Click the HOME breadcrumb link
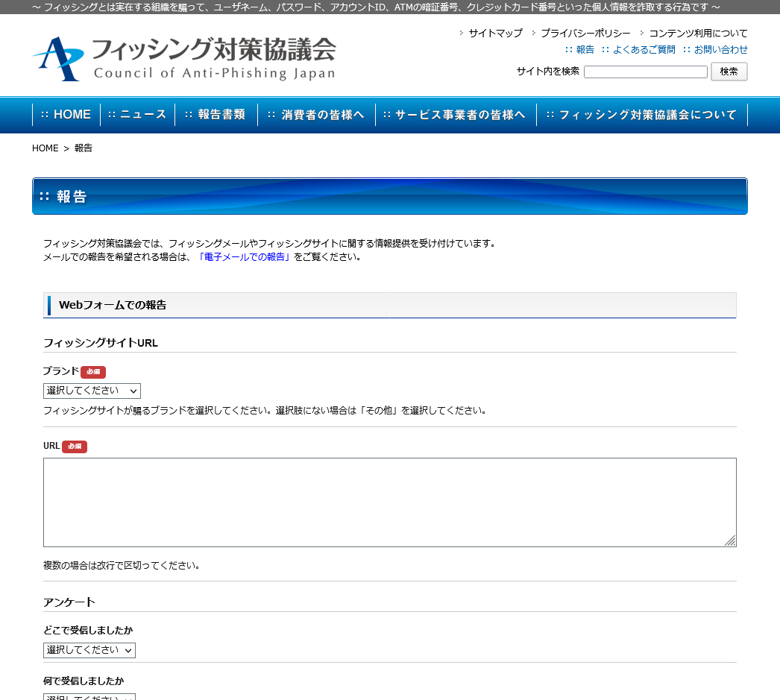The image size is (780, 700). [x=45, y=148]
